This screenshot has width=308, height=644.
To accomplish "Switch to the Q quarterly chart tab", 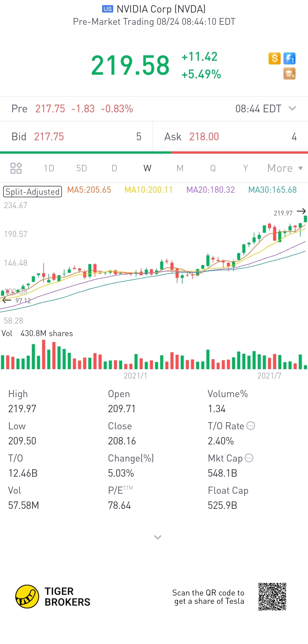I will [x=213, y=168].
